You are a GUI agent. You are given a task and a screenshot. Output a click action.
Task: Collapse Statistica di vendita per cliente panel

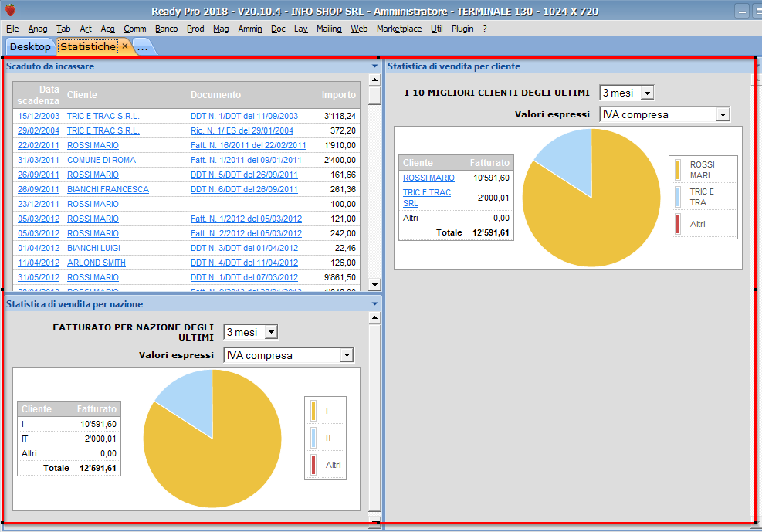pos(755,66)
